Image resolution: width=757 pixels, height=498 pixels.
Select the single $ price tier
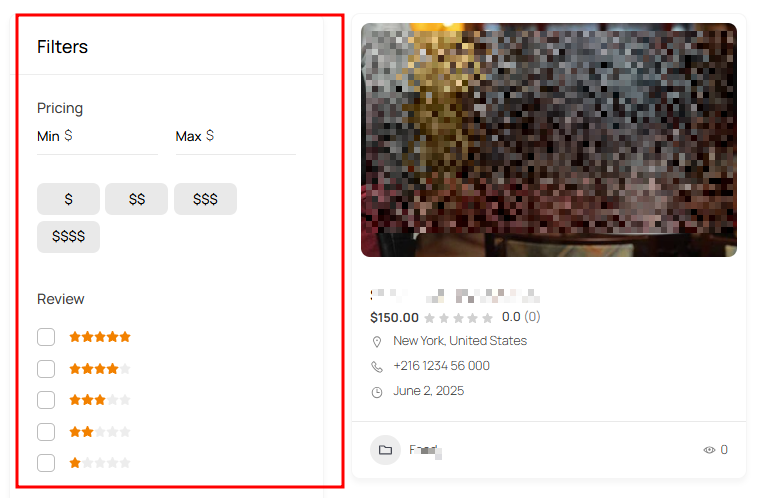[69, 199]
